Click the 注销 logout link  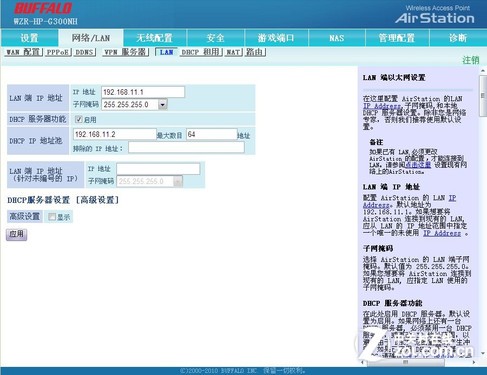pyautogui.click(x=471, y=60)
